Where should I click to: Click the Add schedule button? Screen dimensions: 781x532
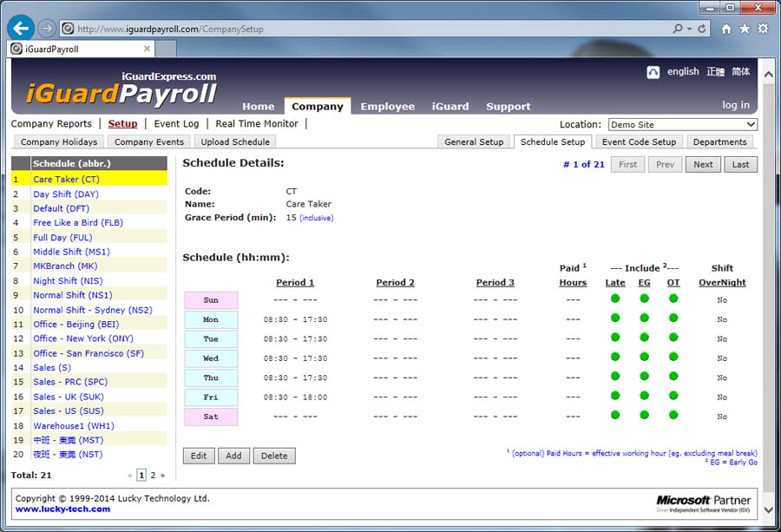click(233, 456)
